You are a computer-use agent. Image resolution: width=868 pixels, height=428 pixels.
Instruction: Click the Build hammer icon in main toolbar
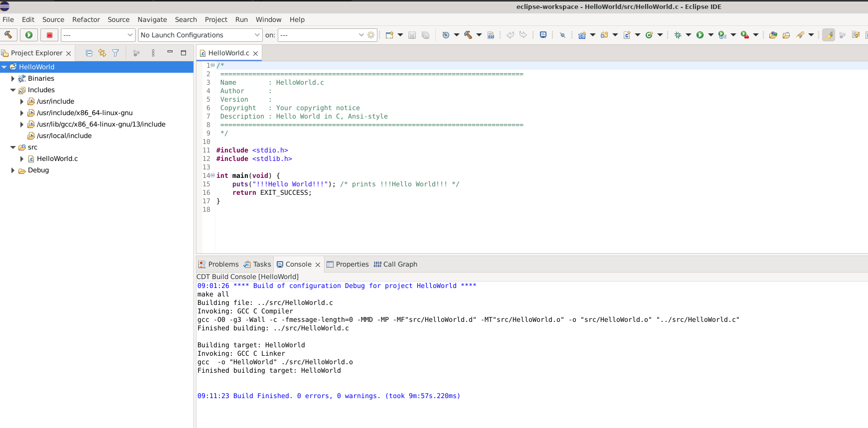[x=468, y=35]
